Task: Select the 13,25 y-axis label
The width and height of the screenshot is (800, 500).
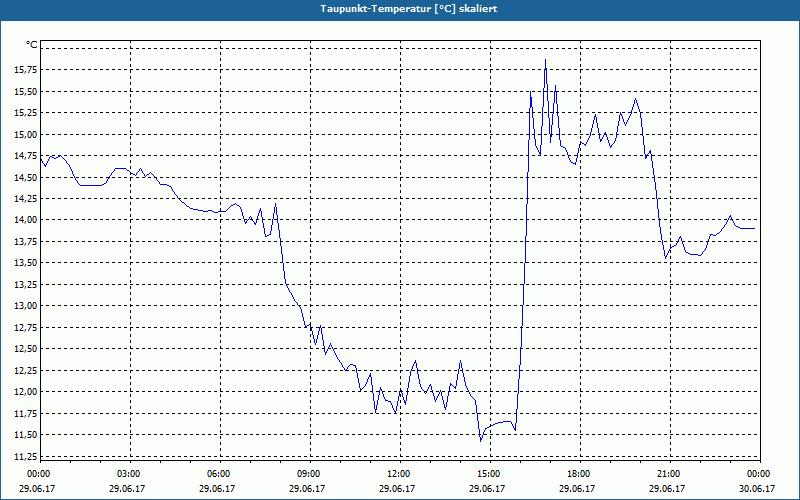Action: (x=26, y=285)
